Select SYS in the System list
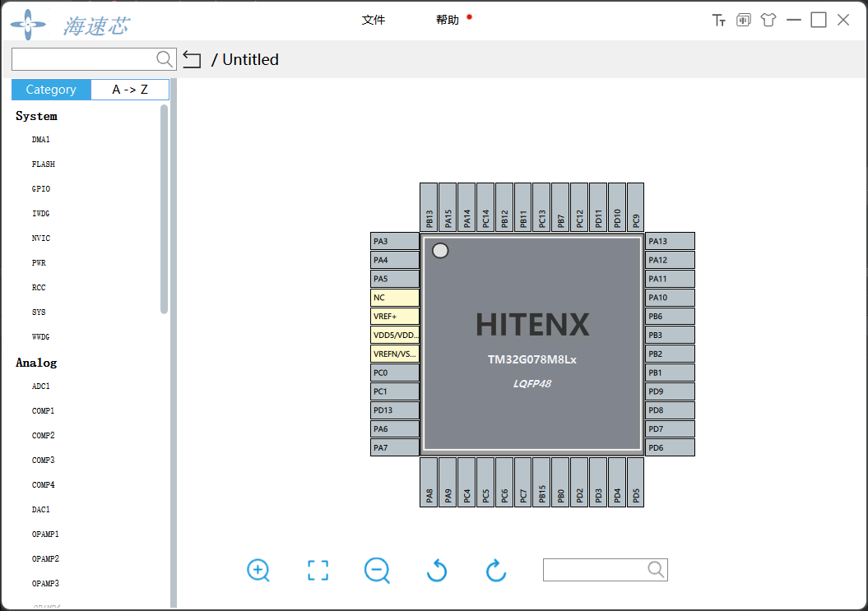Viewport: 868px width, 611px height. [39, 312]
